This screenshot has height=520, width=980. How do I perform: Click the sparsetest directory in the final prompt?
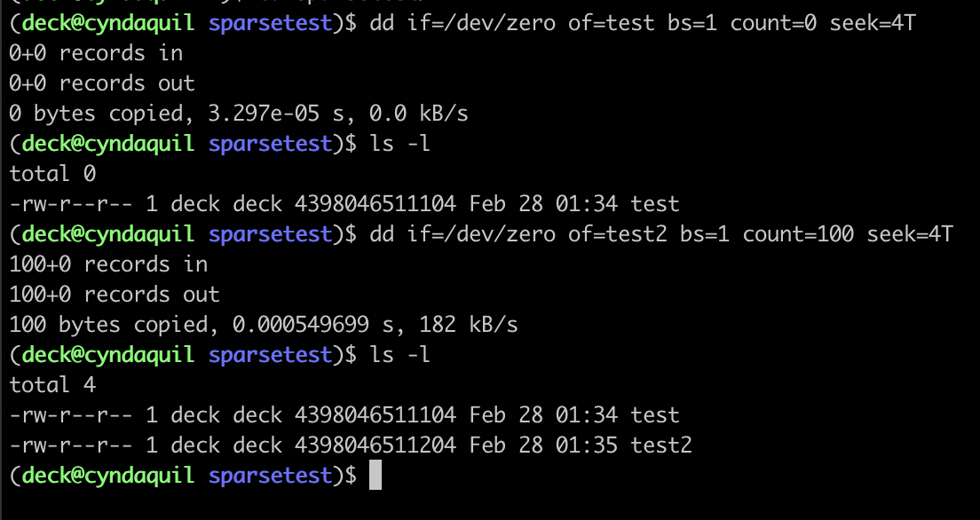(x=270, y=476)
